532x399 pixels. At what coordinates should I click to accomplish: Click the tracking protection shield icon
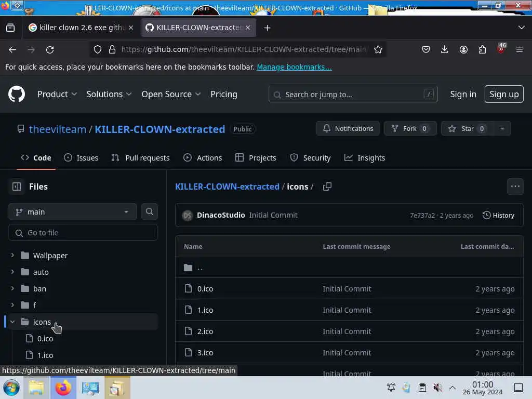coord(98,49)
